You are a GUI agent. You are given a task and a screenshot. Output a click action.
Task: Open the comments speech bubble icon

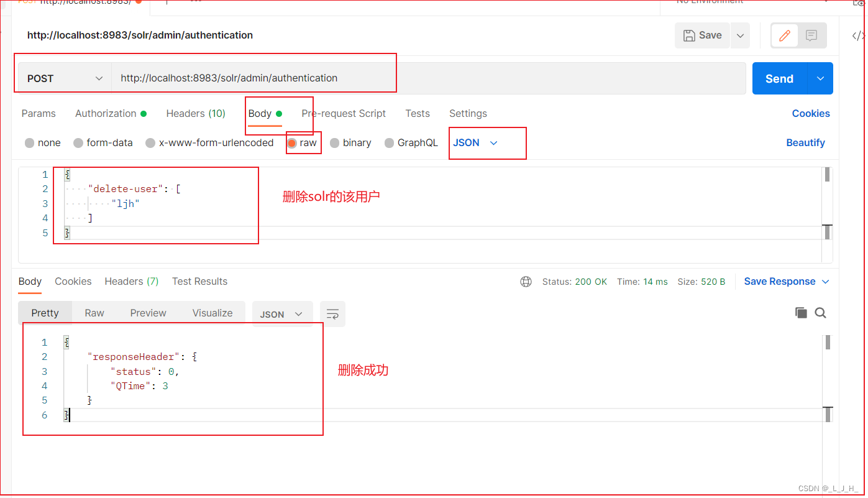[x=811, y=35]
